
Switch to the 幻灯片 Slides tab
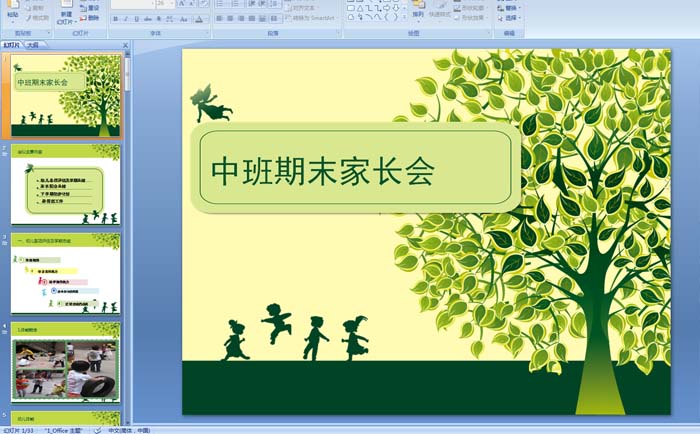coord(12,45)
